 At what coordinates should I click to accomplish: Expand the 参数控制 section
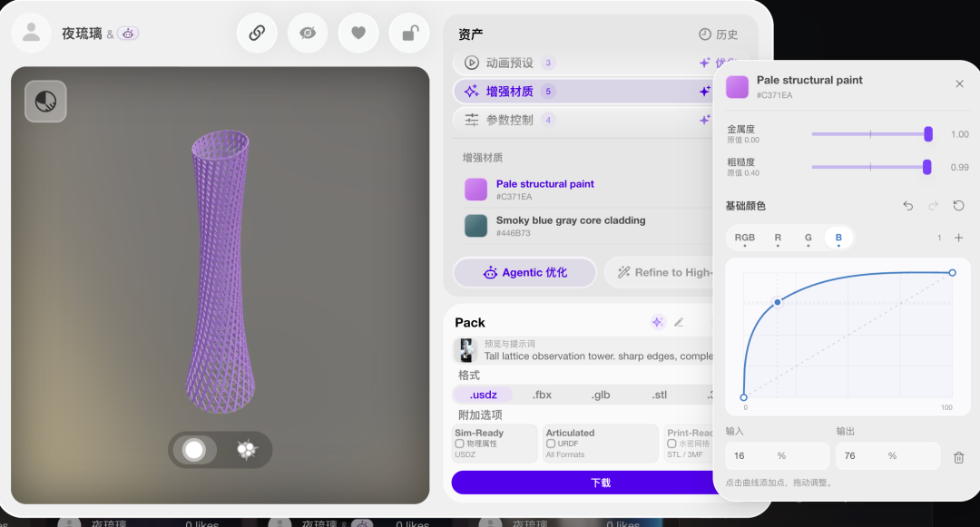click(583, 120)
